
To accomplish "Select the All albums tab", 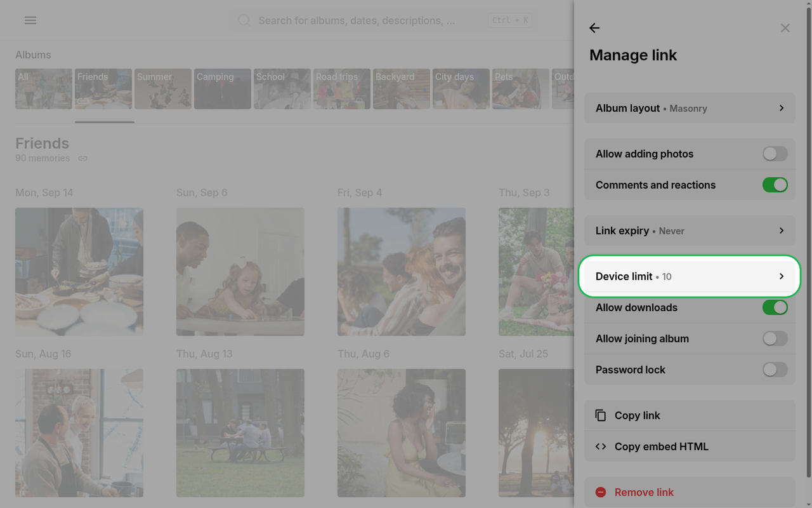I will click(x=44, y=89).
